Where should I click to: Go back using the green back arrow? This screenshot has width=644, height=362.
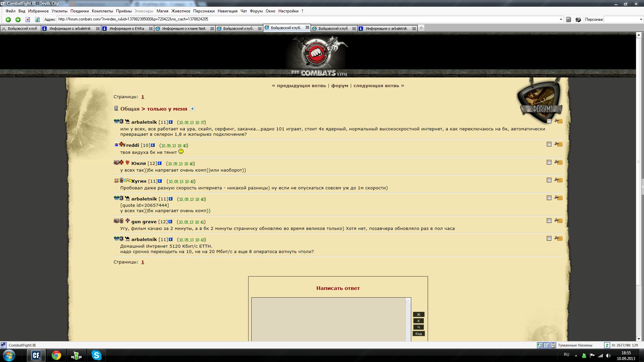(x=8, y=19)
